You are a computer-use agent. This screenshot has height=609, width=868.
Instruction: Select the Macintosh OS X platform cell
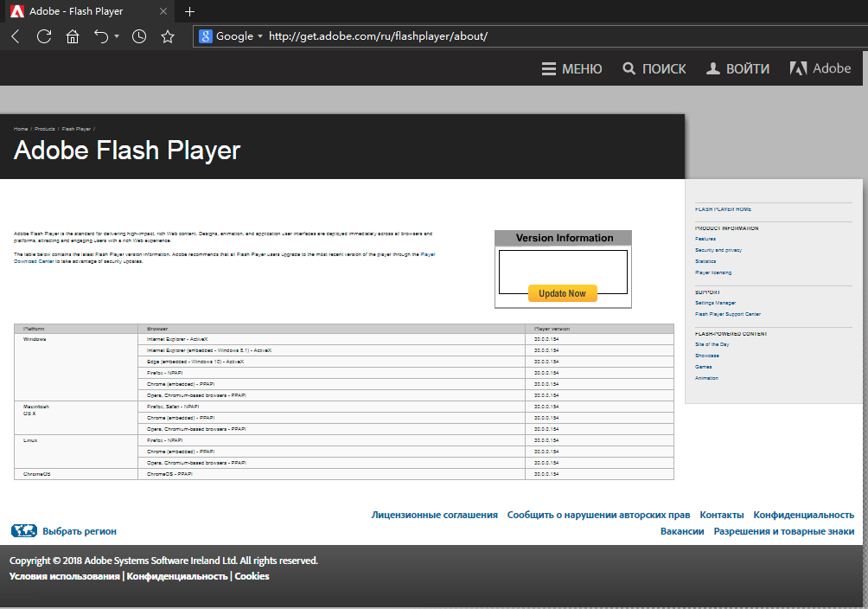click(x=76, y=418)
